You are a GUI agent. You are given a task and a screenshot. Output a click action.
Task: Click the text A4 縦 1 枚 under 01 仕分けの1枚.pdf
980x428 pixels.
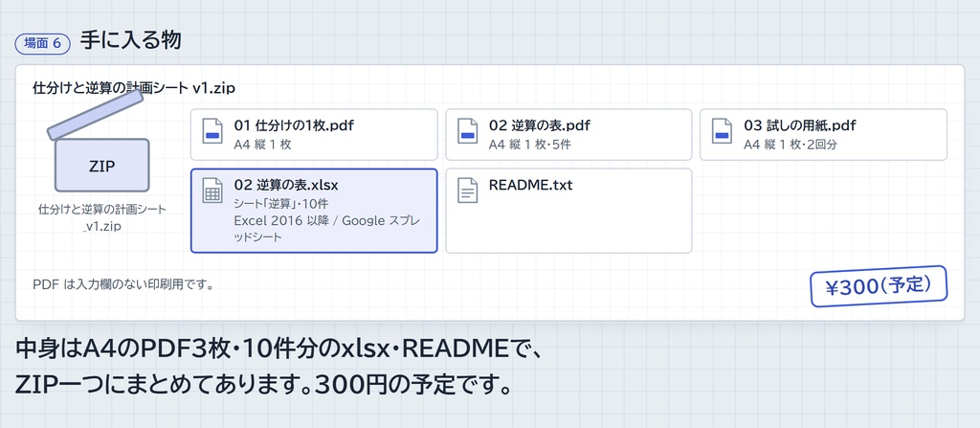click(x=262, y=146)
